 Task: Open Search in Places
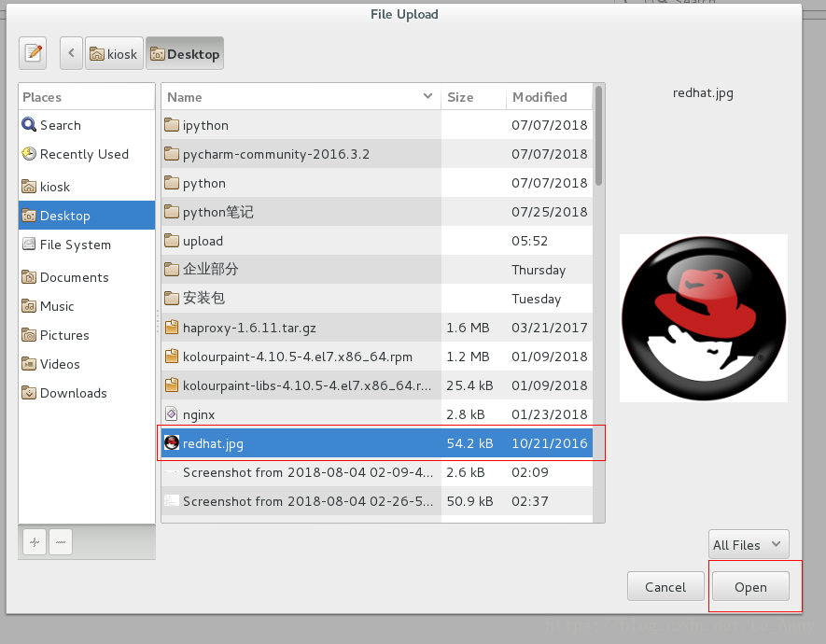coord(87,125)
